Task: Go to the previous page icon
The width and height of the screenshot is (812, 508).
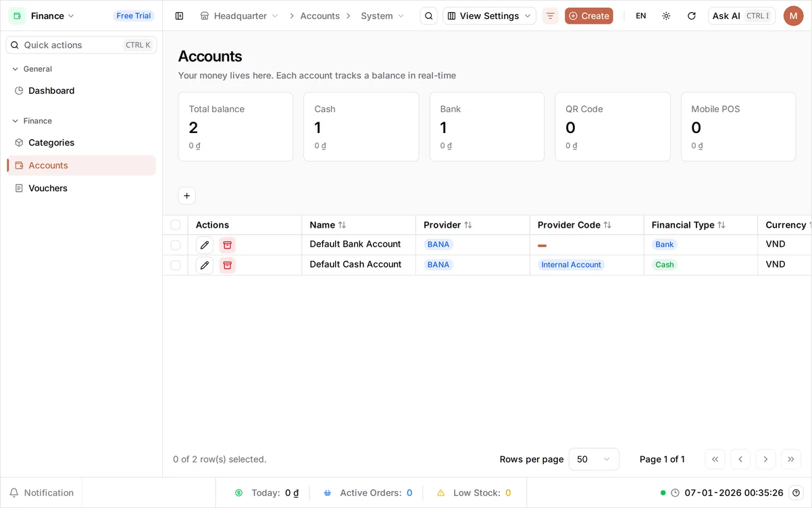Action: [740, 459]
